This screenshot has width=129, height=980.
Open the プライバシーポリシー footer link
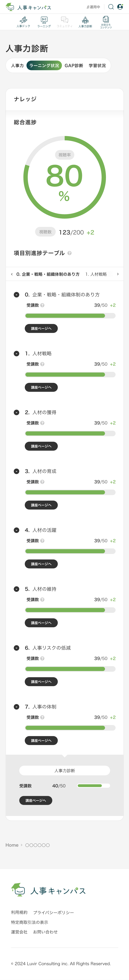53,912
